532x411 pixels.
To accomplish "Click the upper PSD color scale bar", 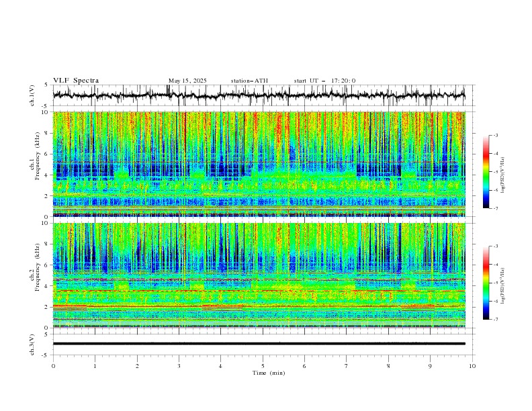I will coord(486,171).
